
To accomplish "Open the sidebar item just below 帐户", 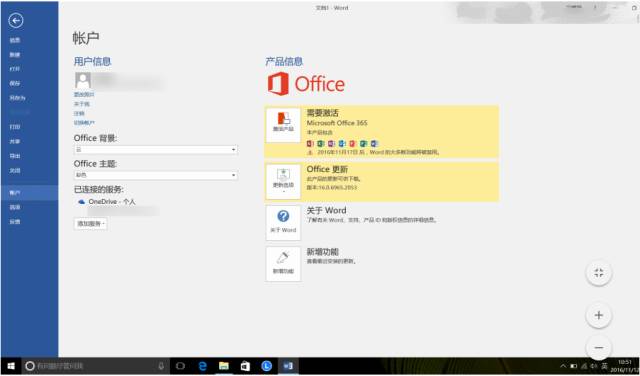I will click(x=15, y=207).
